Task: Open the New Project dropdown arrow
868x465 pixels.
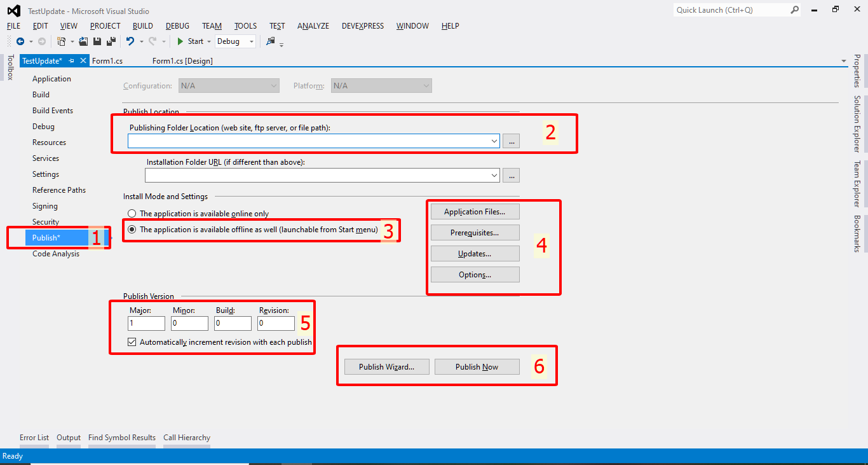Action: point(72,41)
